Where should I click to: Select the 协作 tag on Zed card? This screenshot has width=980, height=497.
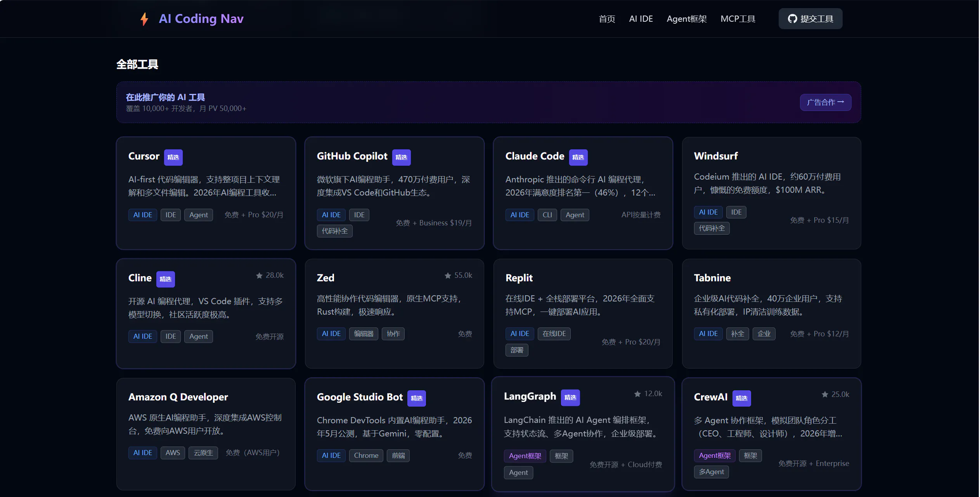click(x=393, y=334)
